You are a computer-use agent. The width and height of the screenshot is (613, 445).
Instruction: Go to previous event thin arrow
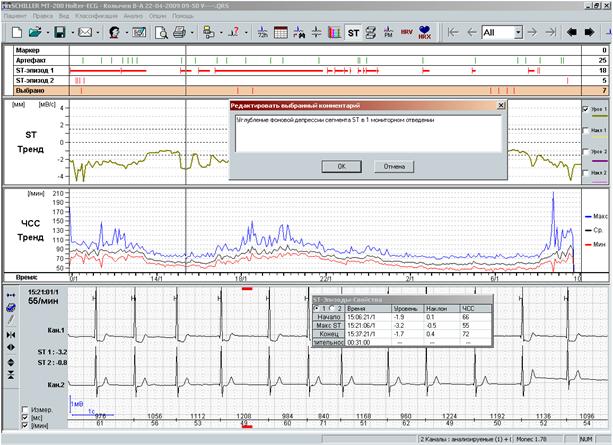471,32
